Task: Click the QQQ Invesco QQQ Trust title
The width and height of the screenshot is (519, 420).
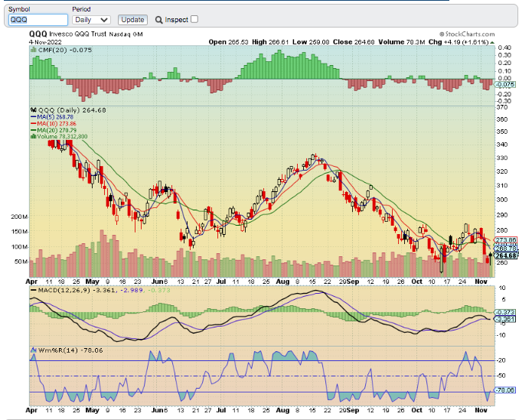Action: pyautogui.click(x=86, y=34)
